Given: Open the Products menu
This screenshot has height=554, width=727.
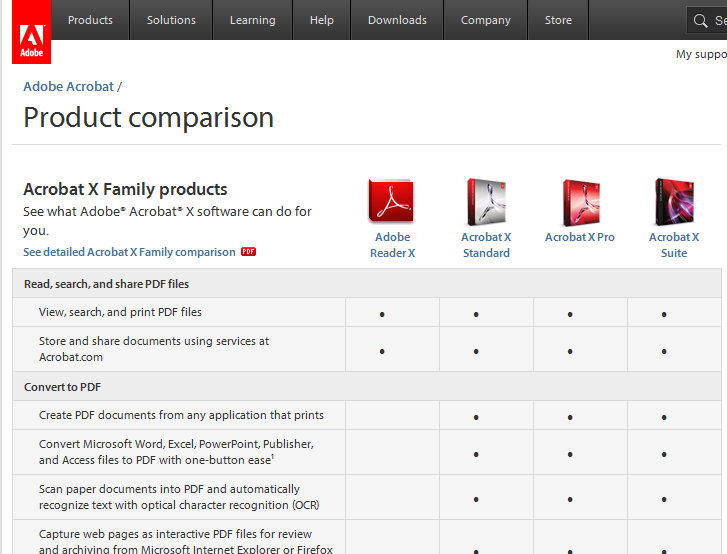Looking at the screenshot, I should (90, 20).
